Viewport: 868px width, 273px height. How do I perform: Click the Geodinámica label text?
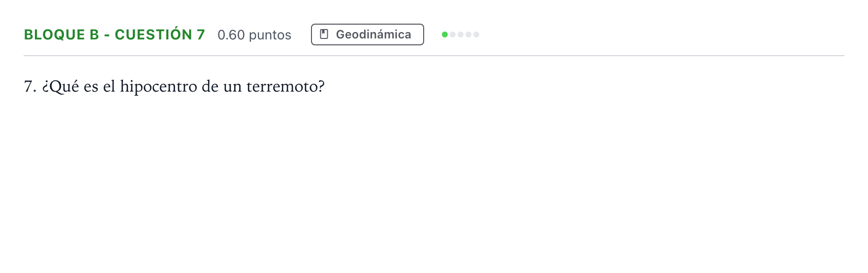pyautogui.click(x=373, y=34)
